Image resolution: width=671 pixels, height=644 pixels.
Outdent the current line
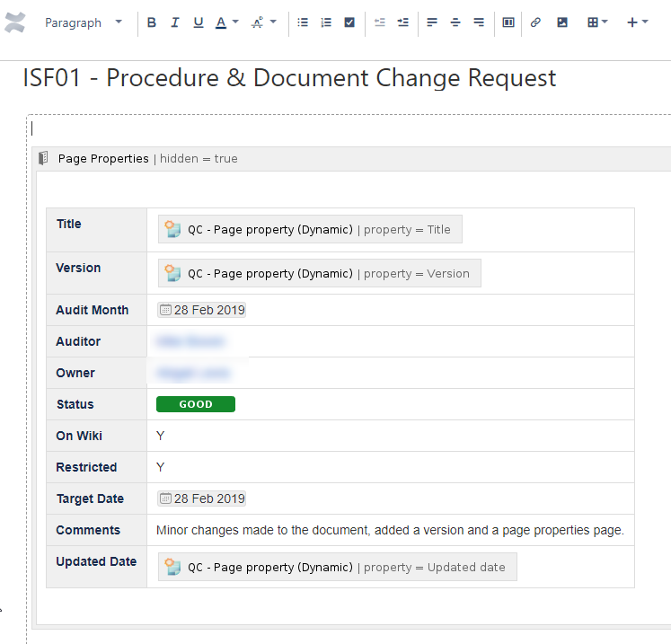click(x=380, y=22)
